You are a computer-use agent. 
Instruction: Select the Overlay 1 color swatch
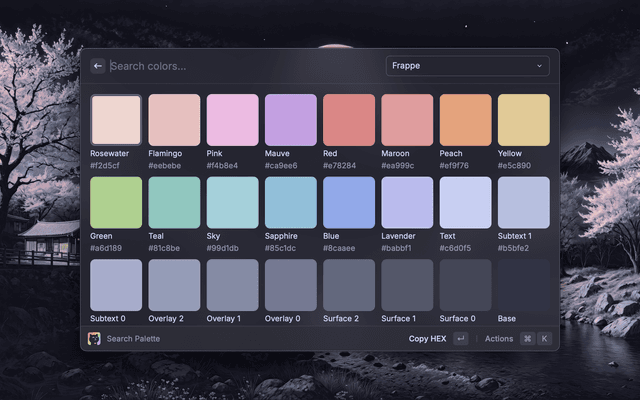232,285
